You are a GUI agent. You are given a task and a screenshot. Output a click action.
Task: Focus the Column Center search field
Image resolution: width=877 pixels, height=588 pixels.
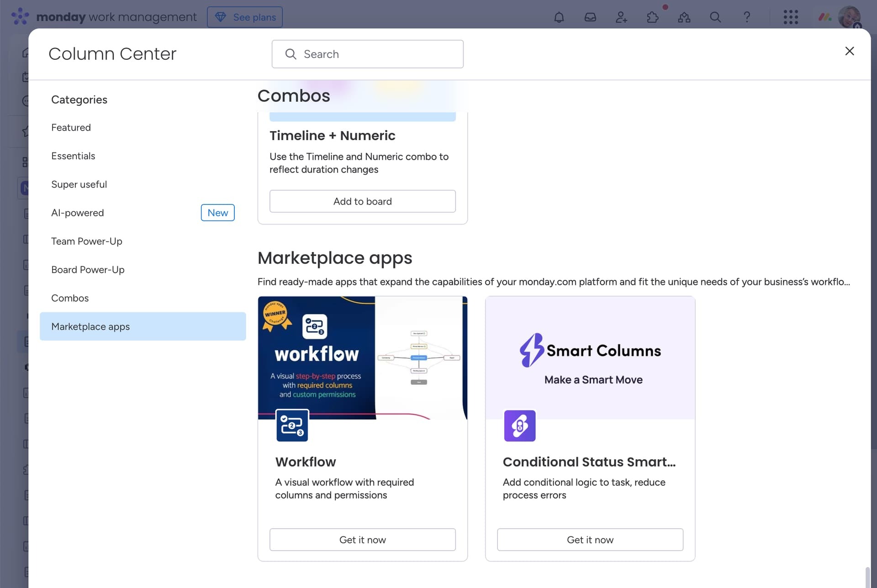pyautogui.click(x=367, y=54)
